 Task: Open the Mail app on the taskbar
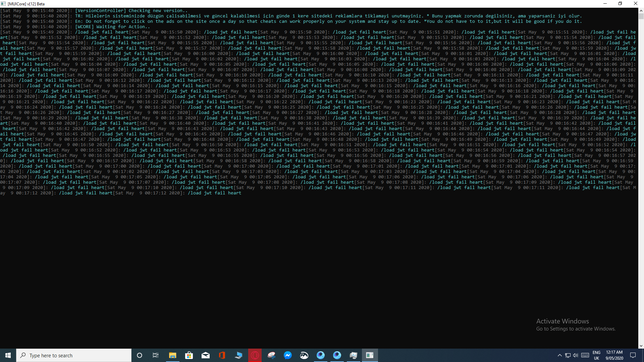(206, 355)
